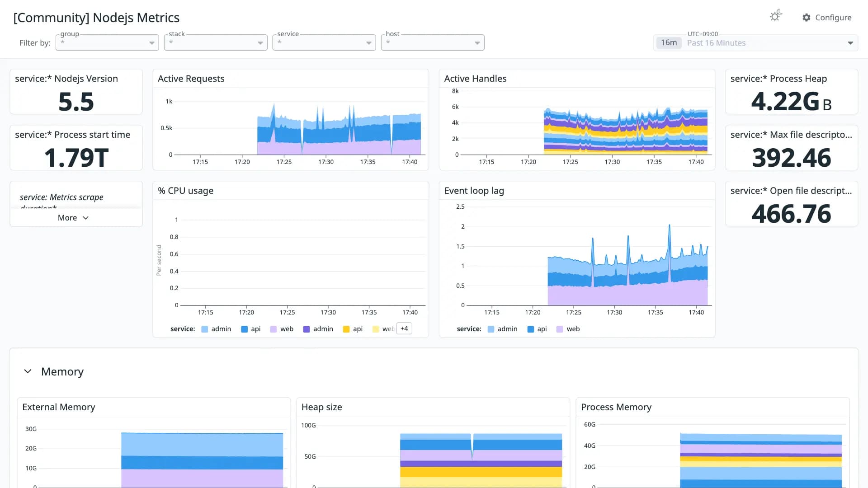Click the Configure gear icon

807,18
